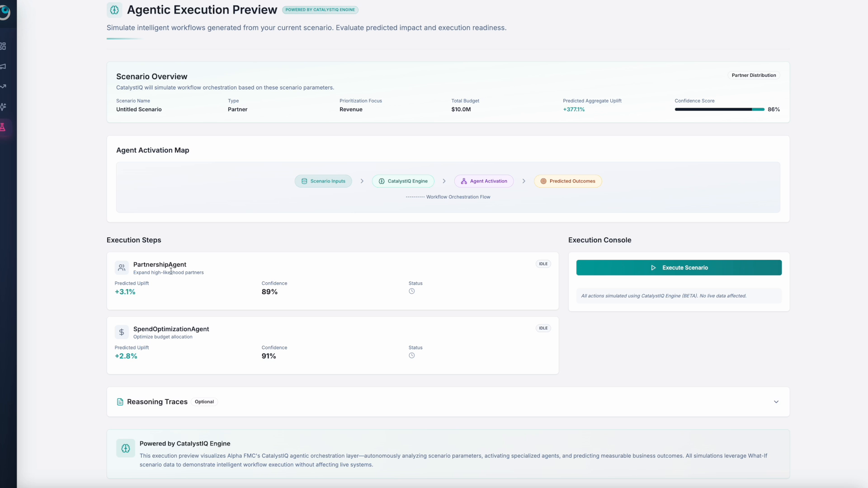Expand the Reasoning Traces chevron
The height and width of the screenshot is (488, 868).
(x=776, y=402)
